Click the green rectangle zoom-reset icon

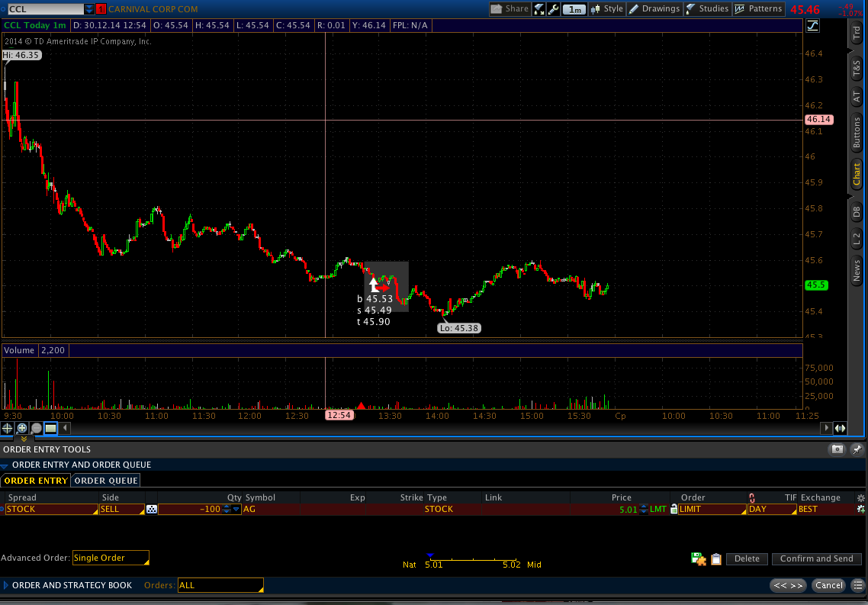pyautogui.click(x=50, y=428)
